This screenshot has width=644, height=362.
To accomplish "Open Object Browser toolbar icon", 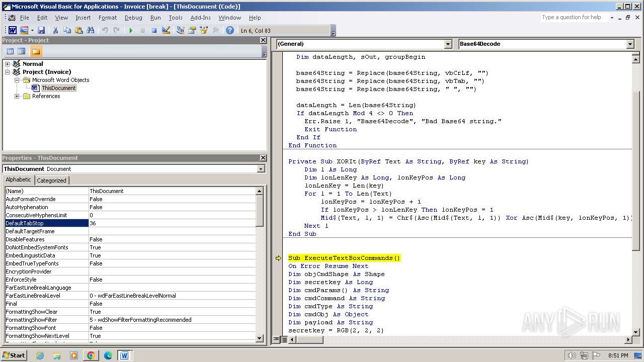I will tap(203, 31).
